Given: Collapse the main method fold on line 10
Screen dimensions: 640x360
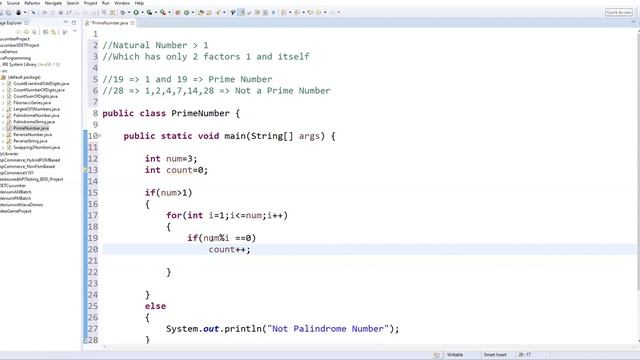Looking at the screenshot, I should point(100,136).
